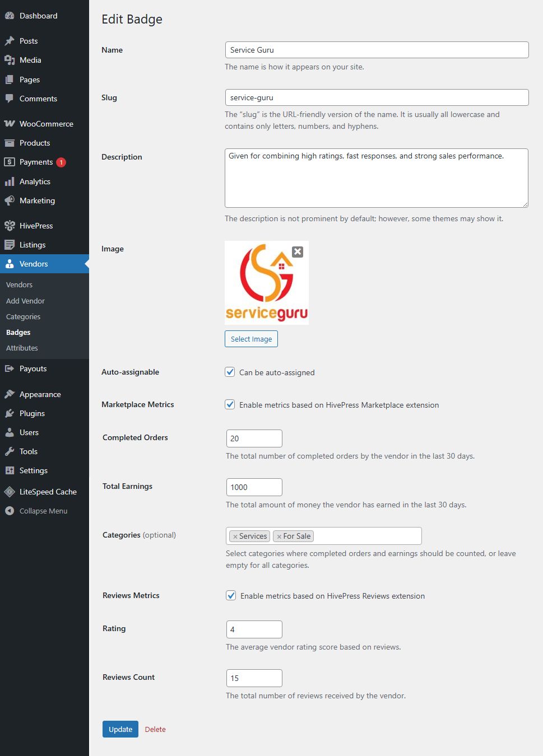Screen dimensions: 543x756
Task: Click the WooCommerce logo icon
Action: [x=10, y=124]
